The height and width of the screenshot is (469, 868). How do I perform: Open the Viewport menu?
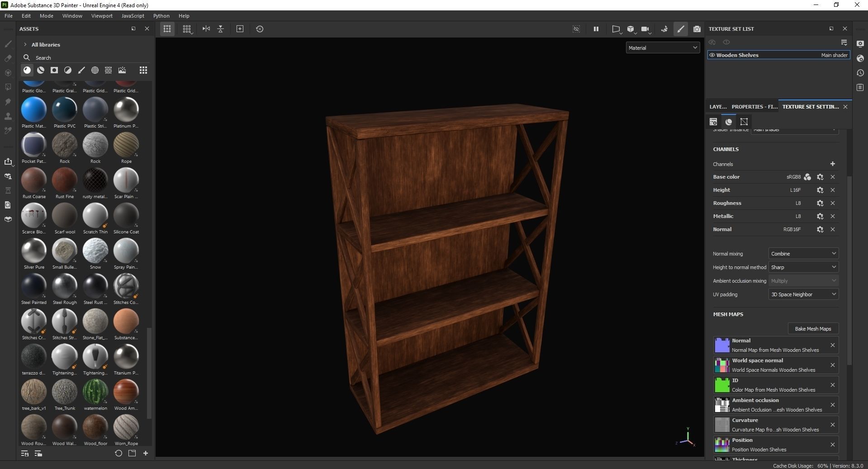[102, 16]
